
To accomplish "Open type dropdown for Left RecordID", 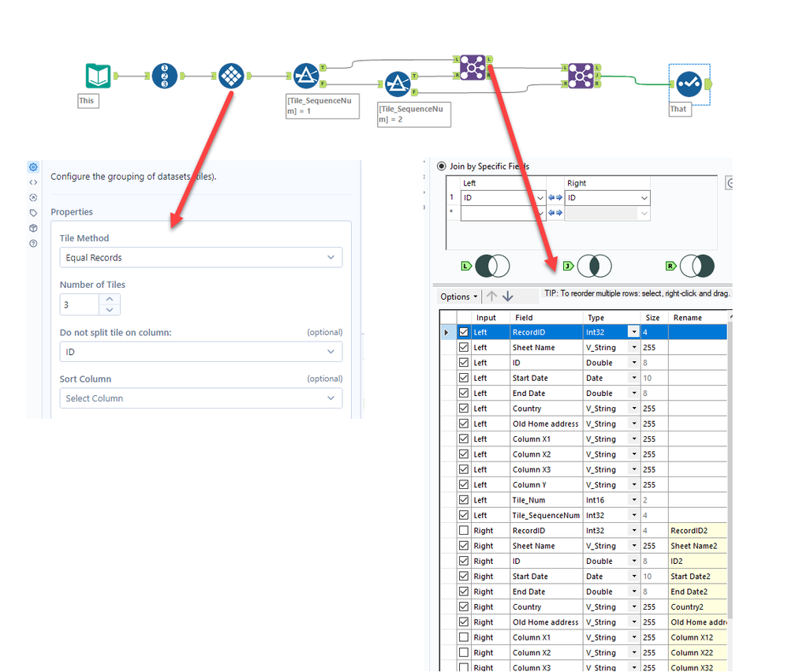I will [633, 332].
